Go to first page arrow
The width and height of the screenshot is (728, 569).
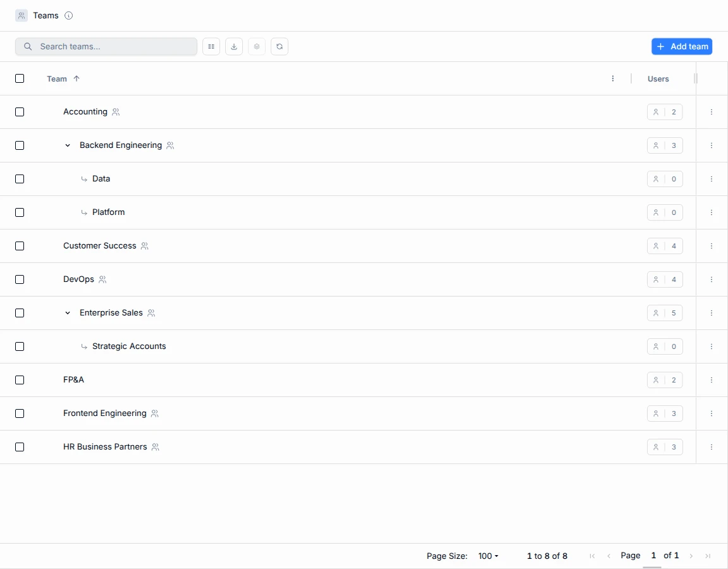click(592, 556)
